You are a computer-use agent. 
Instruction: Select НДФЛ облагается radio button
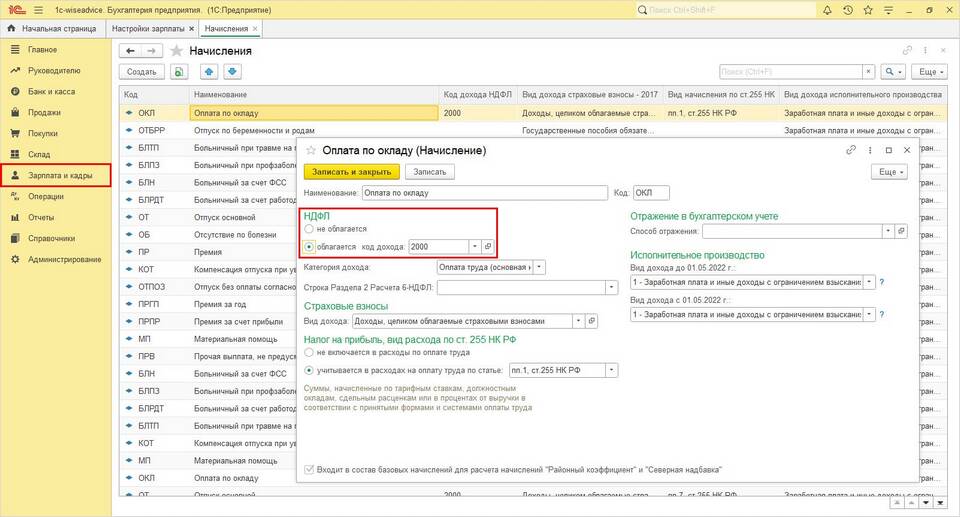(x=309, y=247)
